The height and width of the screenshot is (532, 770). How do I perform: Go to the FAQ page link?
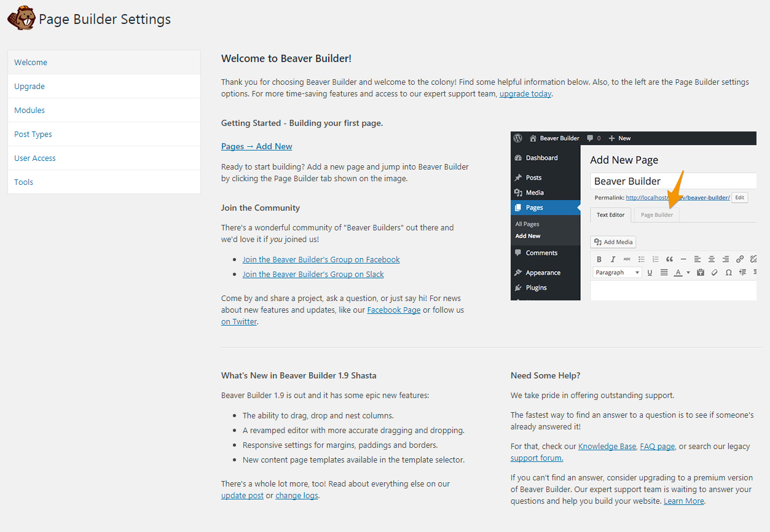pos(657,447)
